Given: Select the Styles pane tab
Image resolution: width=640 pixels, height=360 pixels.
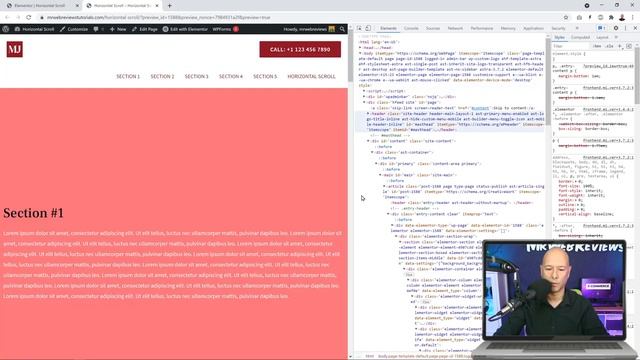Looking at the screenshot, I should [560, 37].
